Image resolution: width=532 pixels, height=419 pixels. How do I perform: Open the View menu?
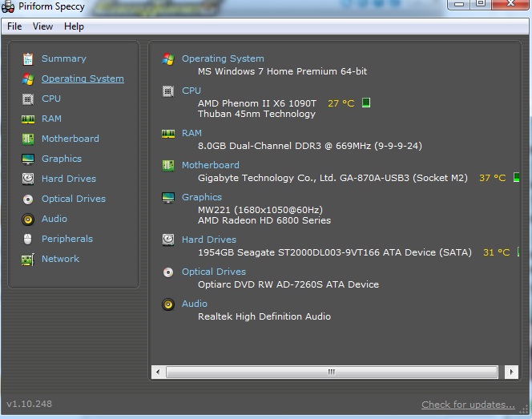click(42, 26)
